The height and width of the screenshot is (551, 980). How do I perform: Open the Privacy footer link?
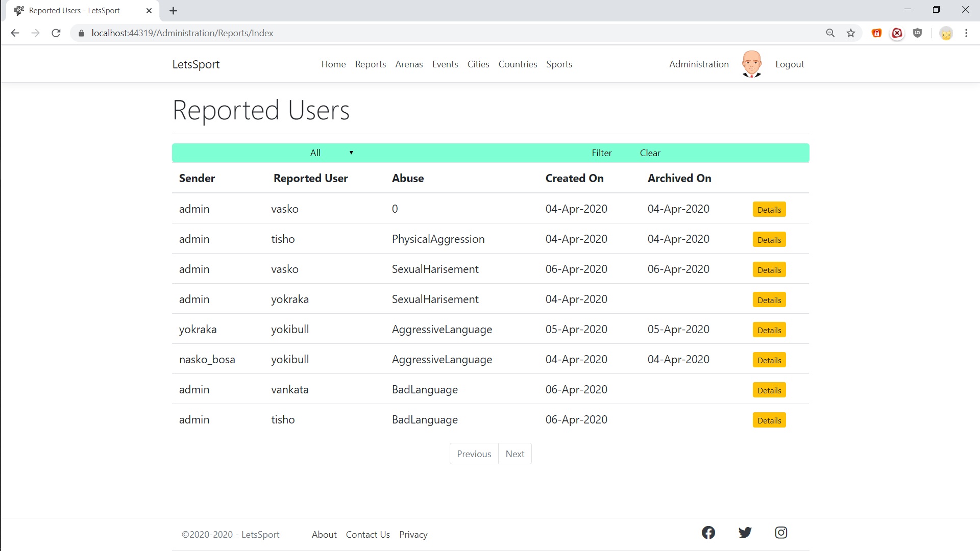413,535
